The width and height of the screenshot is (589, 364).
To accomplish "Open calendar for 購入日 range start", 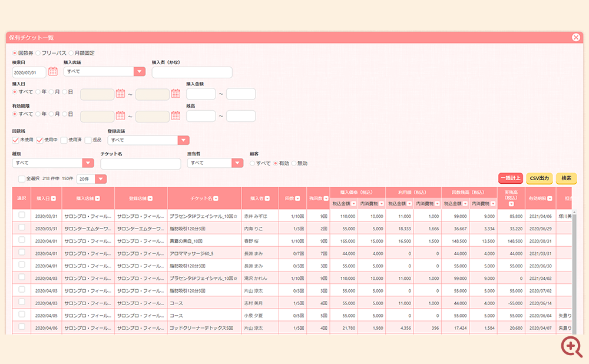I will click(x=120, y=94).
